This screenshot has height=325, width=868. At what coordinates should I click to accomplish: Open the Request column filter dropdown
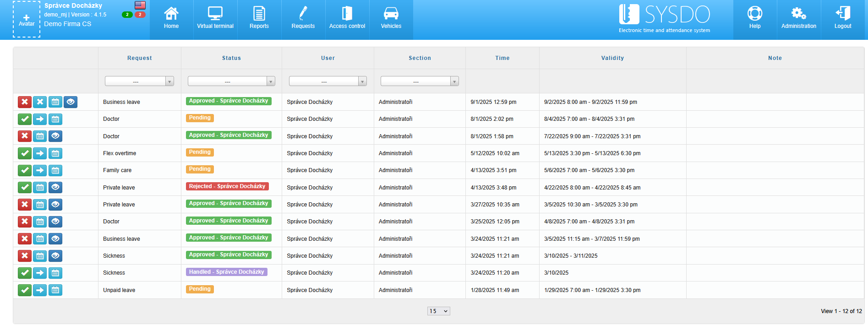(139, 81)
